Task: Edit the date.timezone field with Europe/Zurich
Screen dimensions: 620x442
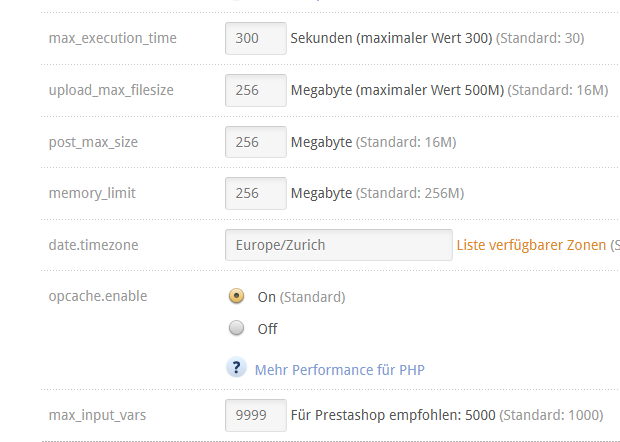Action: click(339, 245)
